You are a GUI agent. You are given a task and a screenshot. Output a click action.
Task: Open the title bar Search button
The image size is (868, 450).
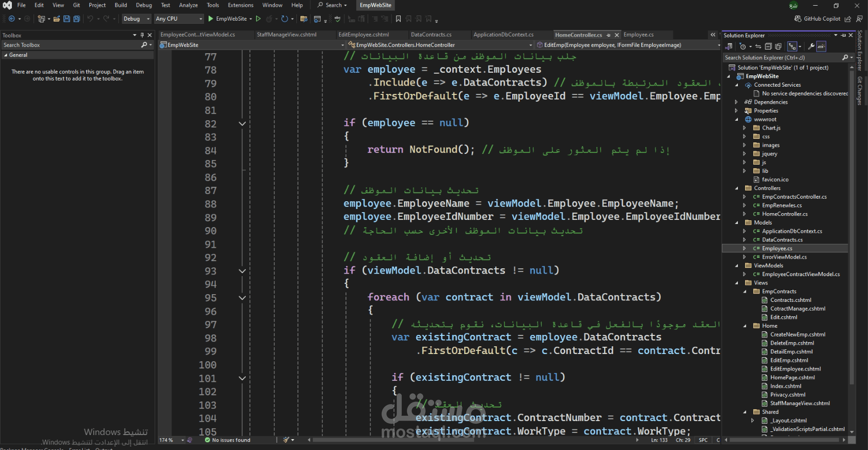pos(332,5)
